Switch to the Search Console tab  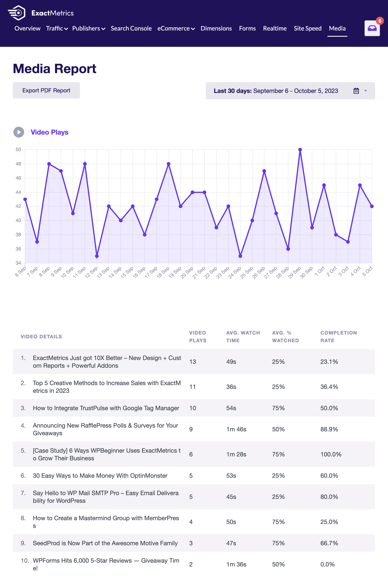pyautogui.click(x=131, y=28)
